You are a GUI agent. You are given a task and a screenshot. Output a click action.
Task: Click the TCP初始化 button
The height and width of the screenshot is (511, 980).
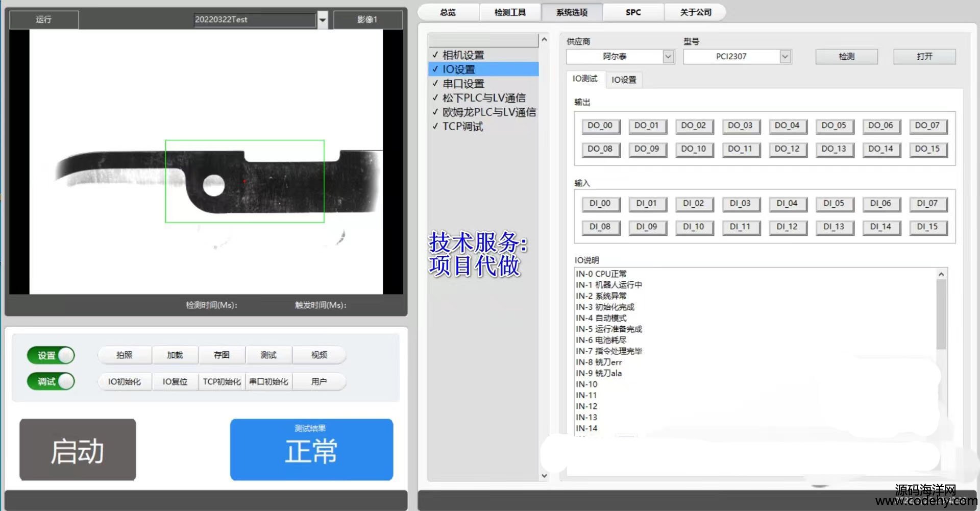point(222,382)
